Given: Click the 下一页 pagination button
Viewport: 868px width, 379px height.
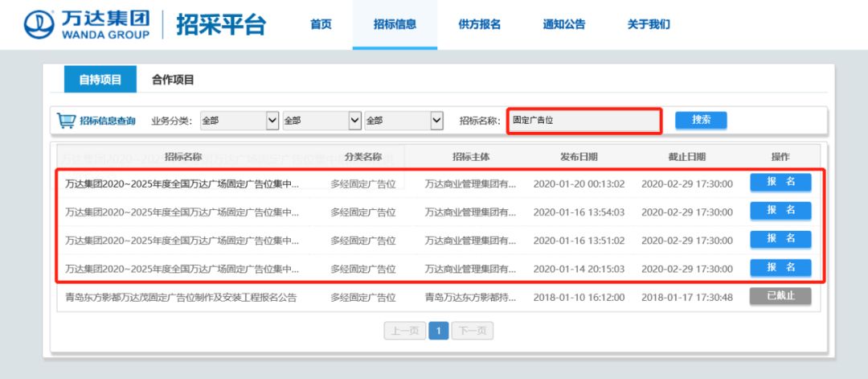Looking at the screenshot, I should (x=473, y=332).
